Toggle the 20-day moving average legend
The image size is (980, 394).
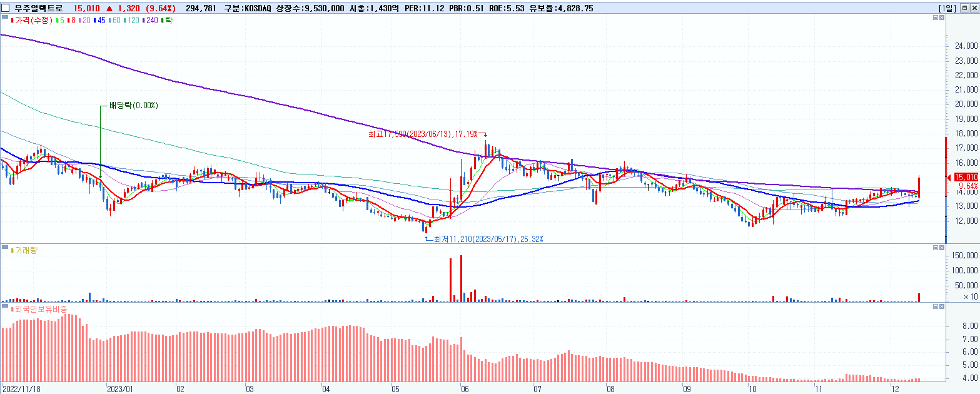[84, 21]
